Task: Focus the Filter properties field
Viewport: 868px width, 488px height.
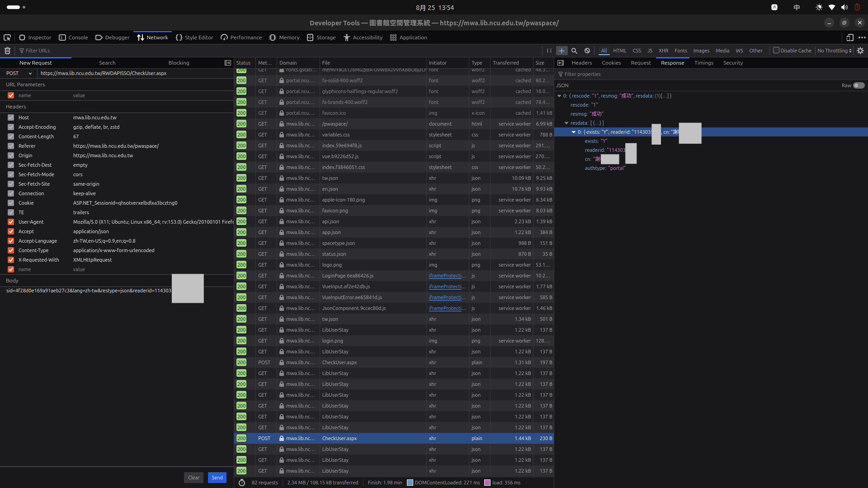Action: [711, 74]
